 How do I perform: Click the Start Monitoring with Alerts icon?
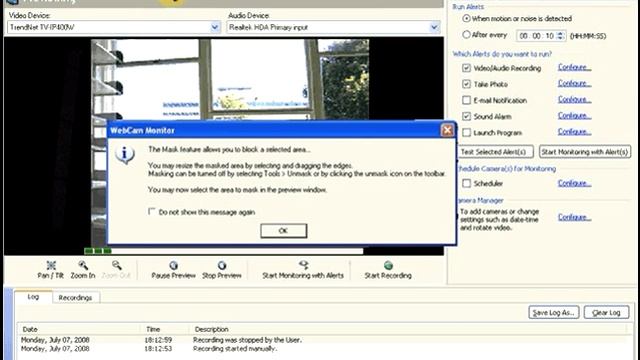[x=303, y=265]
